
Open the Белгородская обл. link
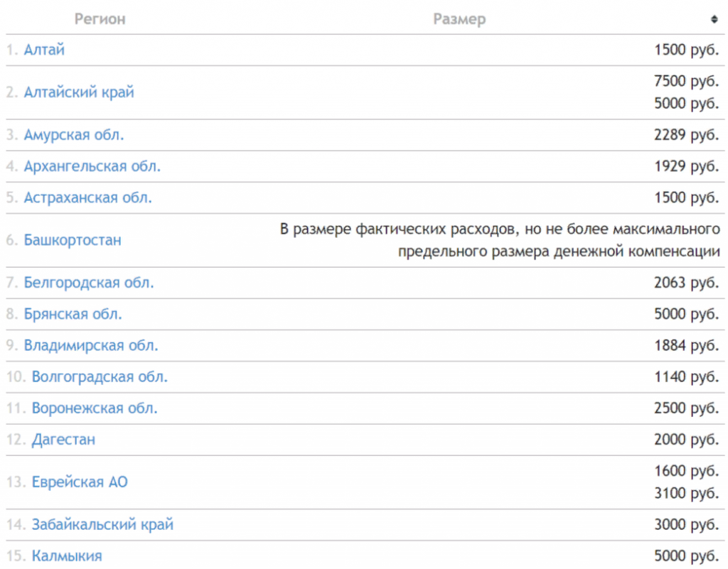tap(89, 283)
